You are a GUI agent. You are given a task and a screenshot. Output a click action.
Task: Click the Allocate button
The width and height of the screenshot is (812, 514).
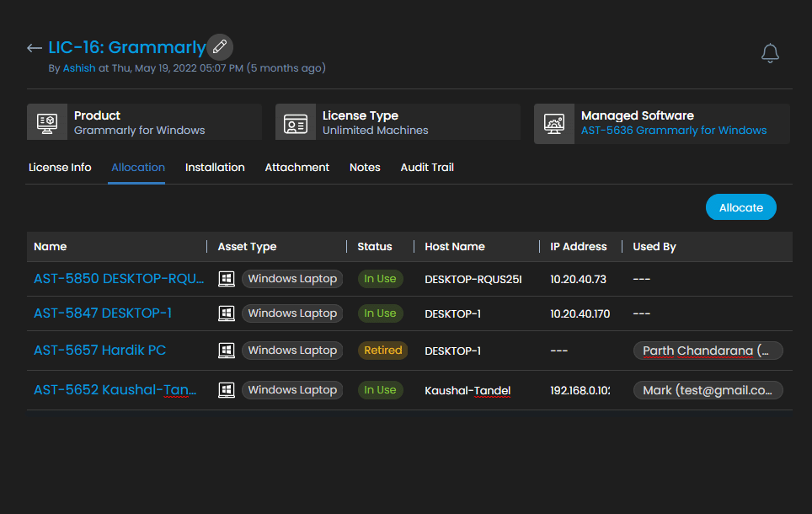(740, 207)
